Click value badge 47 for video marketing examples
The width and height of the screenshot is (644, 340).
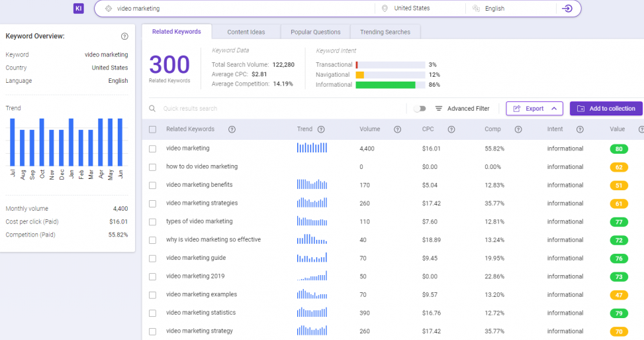[619, 295]
